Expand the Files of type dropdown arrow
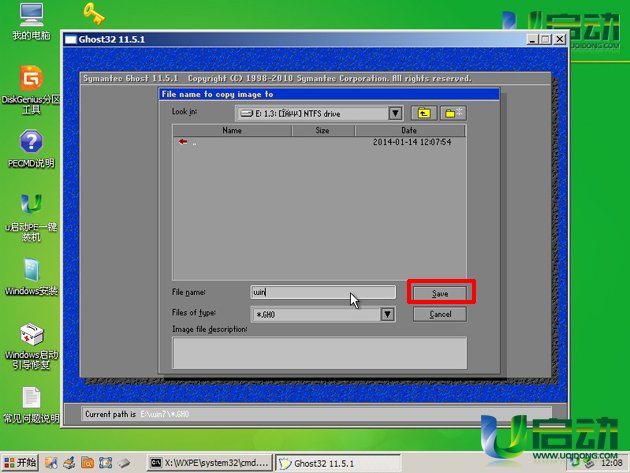This screenshot has height=473, width=630. click(x=387, y=314)
